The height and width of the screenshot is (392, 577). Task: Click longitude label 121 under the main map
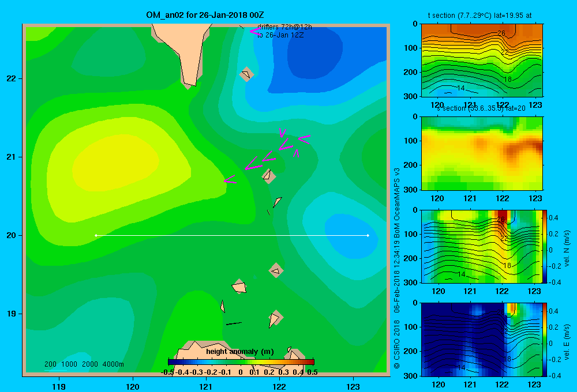click(x=206, y=386)
